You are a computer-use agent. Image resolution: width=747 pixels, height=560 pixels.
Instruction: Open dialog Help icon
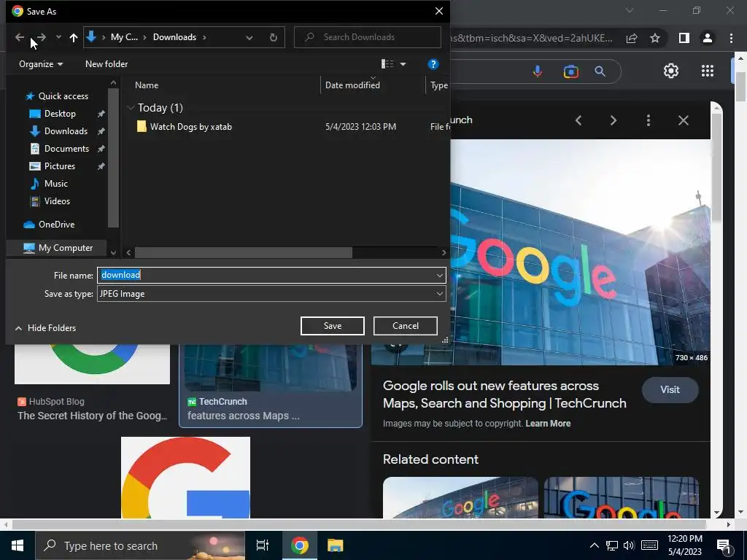(x=433, y=64)
